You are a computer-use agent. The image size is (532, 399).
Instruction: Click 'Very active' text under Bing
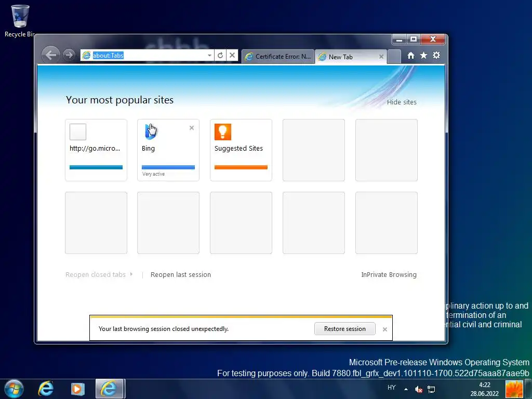point(153,174)
